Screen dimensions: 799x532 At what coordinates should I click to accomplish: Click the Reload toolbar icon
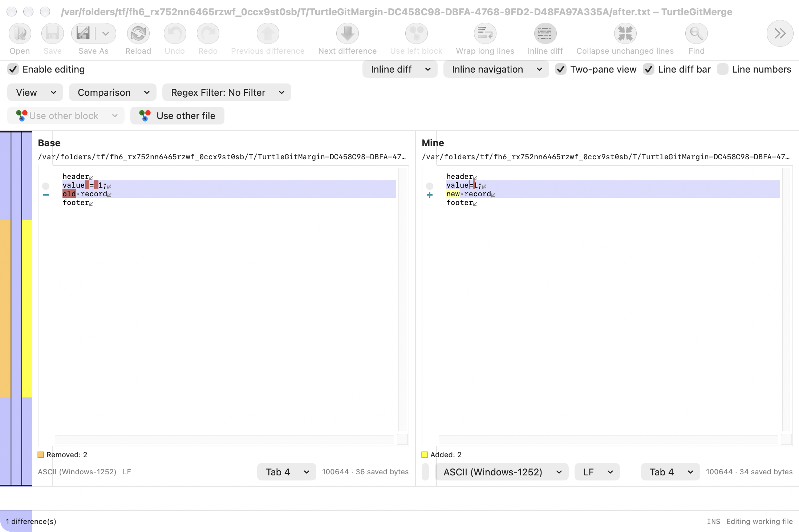138,33
